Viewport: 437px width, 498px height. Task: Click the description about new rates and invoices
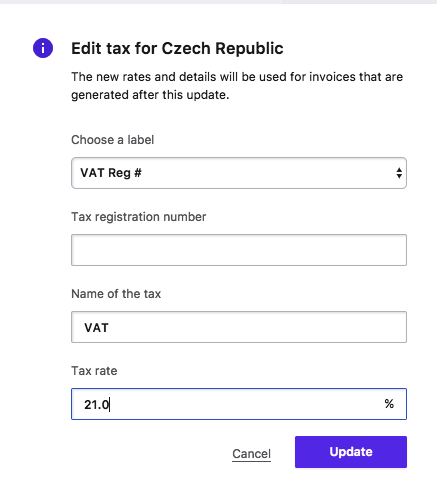tap(237, 86)
